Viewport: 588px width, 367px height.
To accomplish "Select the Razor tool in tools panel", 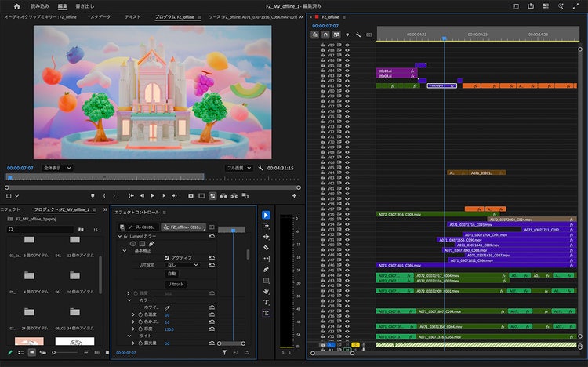I will (266, 248).
